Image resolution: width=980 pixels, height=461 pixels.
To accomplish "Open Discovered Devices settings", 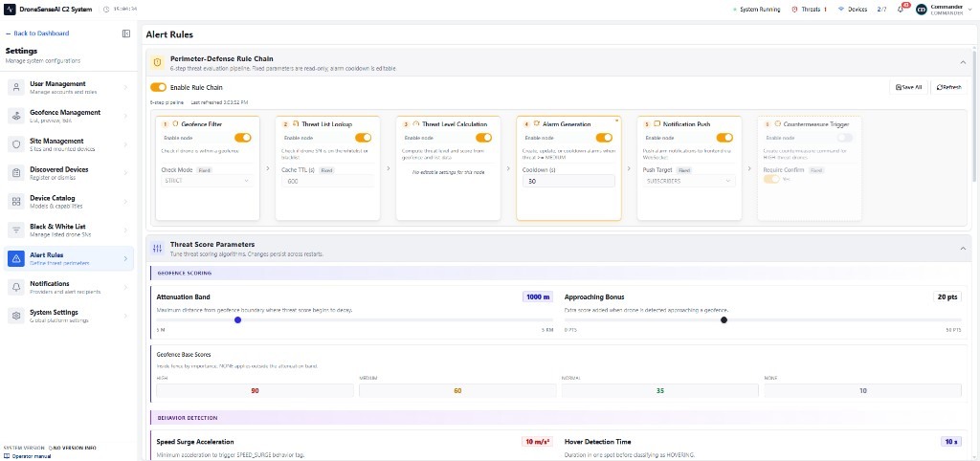I will click(x=69, y=173).
